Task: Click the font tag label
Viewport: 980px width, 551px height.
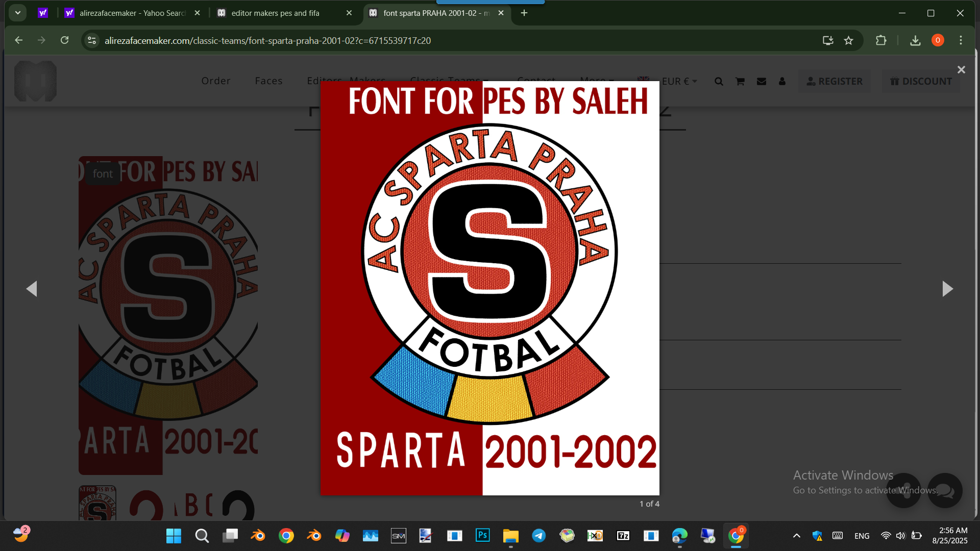Action: pos(103,174)
